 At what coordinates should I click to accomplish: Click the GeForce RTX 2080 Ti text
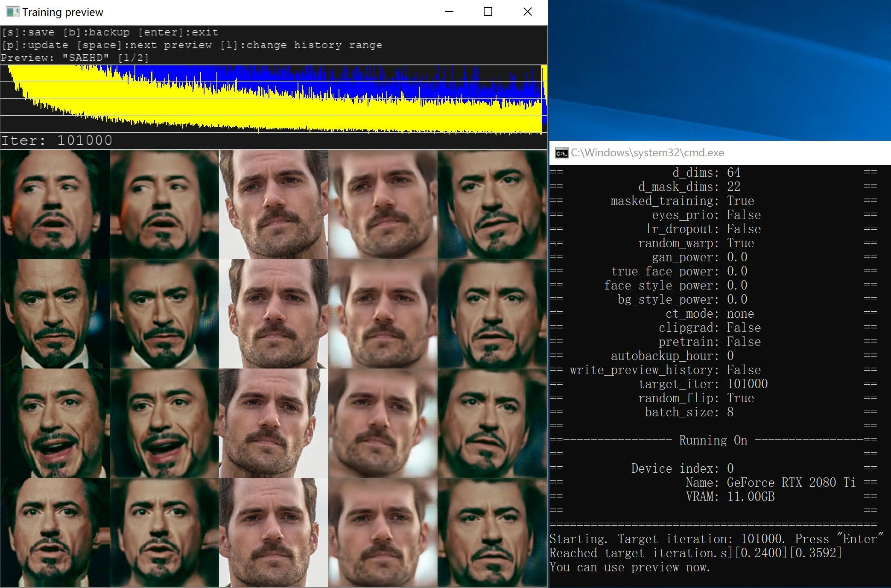pos(791,483)
